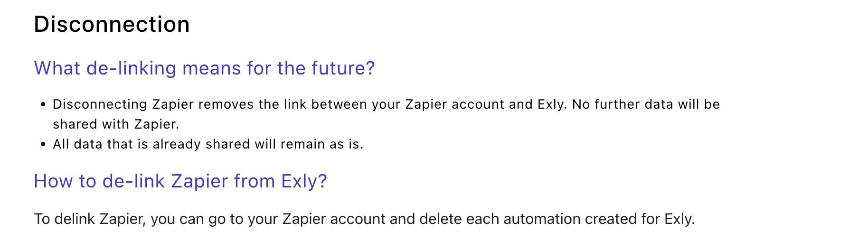Click the sentence starting 'Disconnecting Zapier removes the link'
Screen dimensions: 868x242
click(310, 104)
